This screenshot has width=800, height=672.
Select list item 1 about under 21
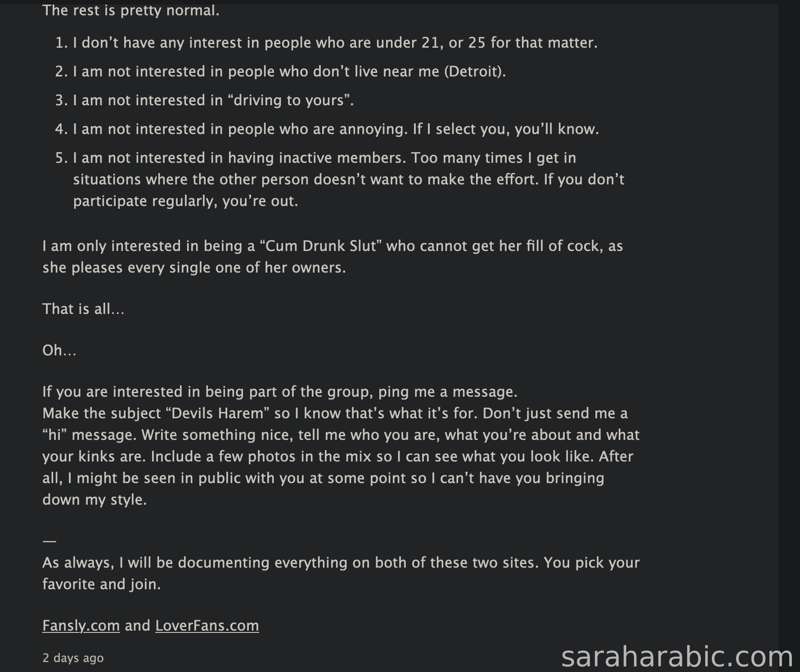tap(327, 43)
